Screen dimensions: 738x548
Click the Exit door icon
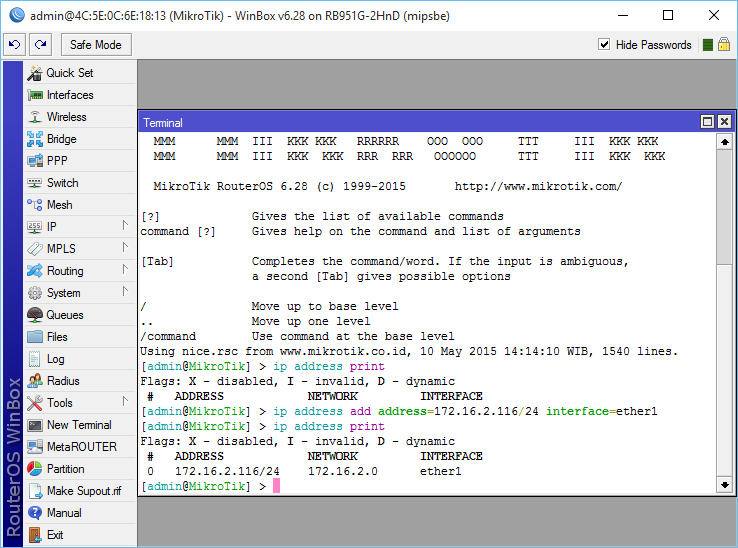coord(35,535)
